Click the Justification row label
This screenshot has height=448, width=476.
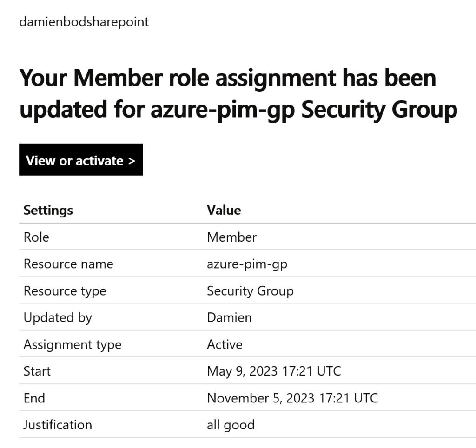click(x=58, y=425)
